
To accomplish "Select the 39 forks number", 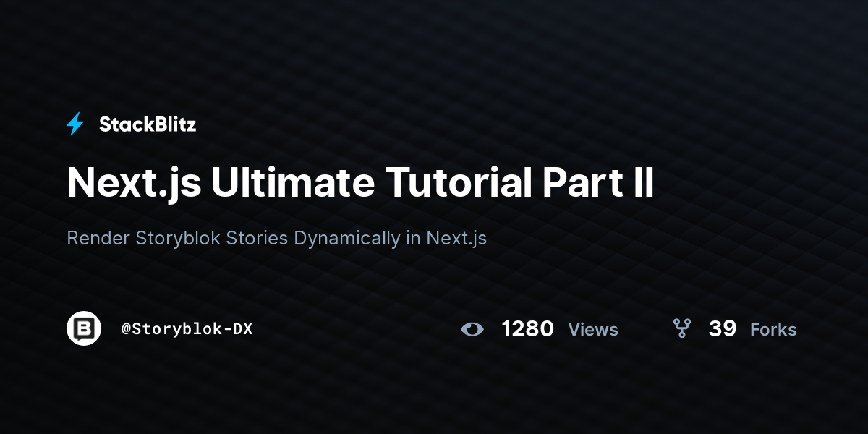I will pos(723,329).
